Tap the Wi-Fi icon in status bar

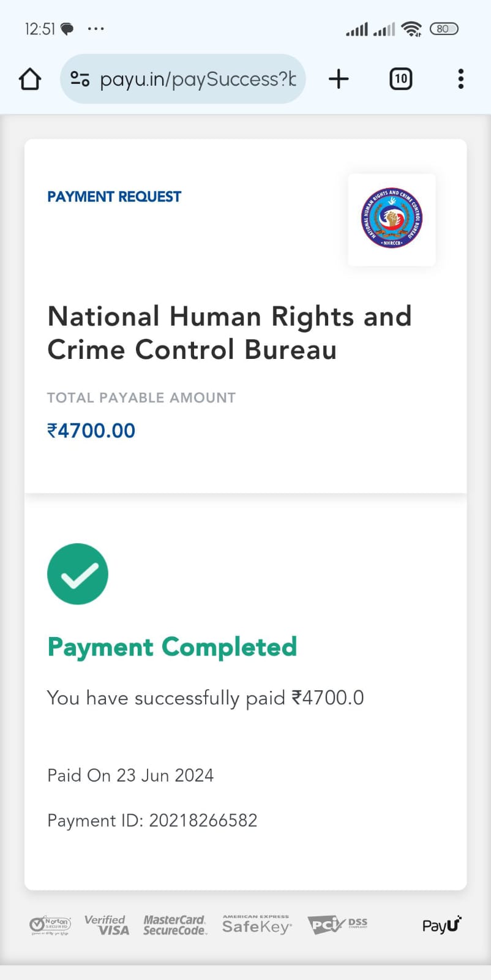412,29
